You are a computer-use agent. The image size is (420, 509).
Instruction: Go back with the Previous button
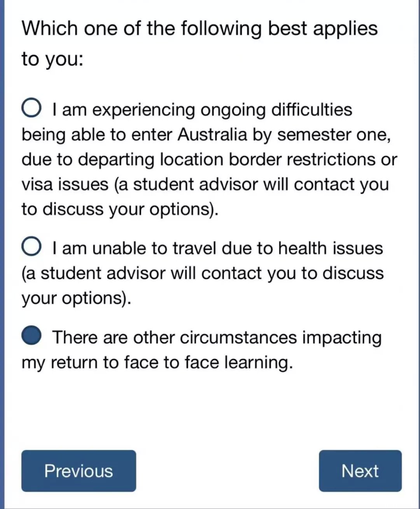[x=79, y=471]
